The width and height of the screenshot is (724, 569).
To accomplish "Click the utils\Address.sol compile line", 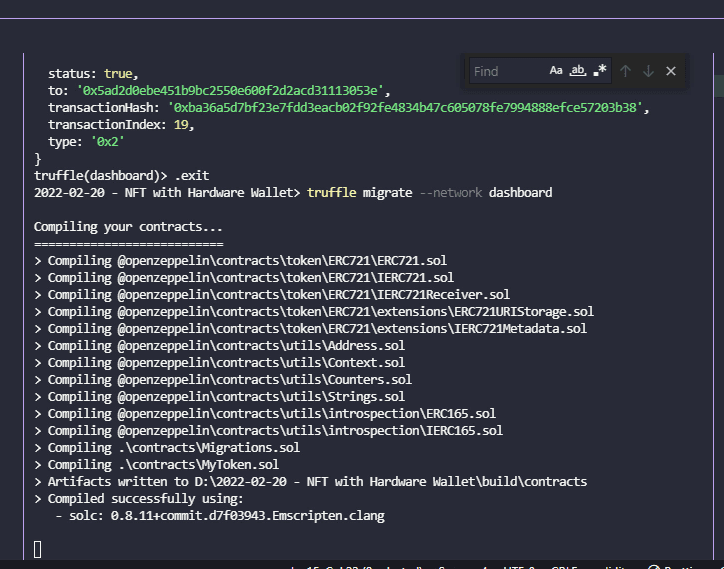I will (x=219, y=345).
